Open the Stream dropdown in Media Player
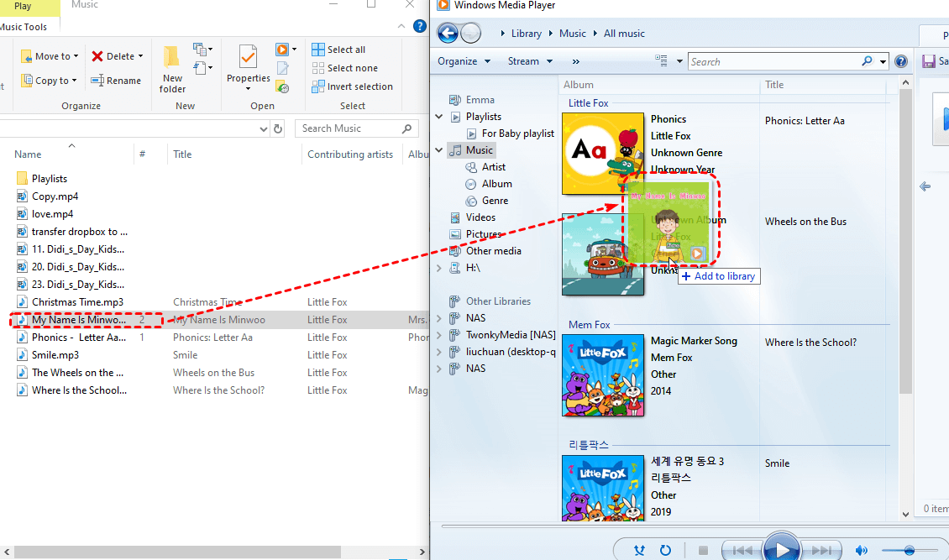The image size is (949, 560). pos(530,61)
